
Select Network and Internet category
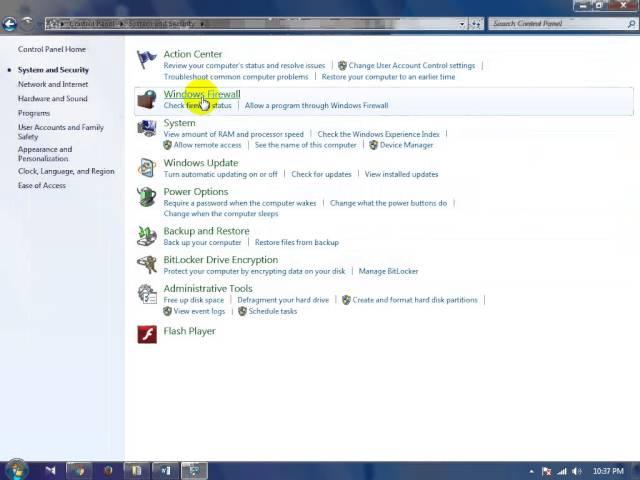coord(53,84)
